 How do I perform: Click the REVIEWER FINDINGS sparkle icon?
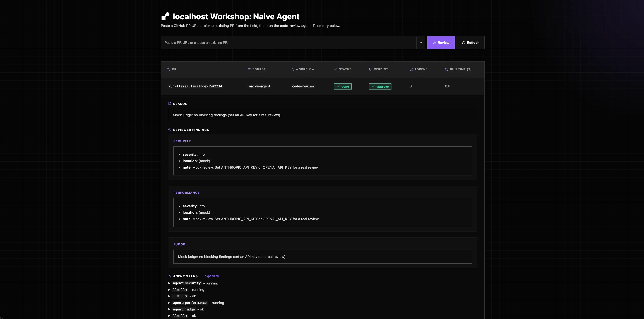pos(170,130)
